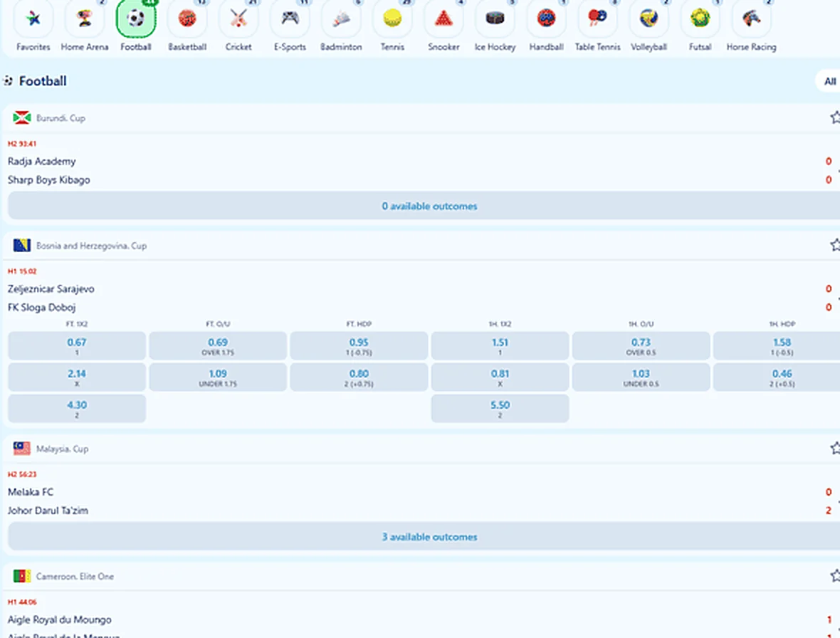This screenshot has height=638, width=840.
Task: Open Radja Academy match details
Action: point(42,161)
